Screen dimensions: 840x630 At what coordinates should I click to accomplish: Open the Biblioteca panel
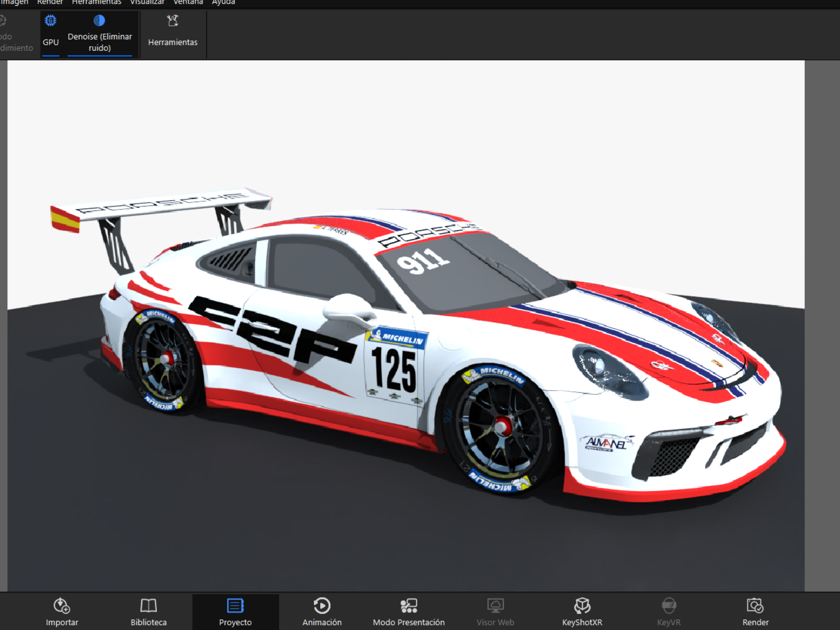click(149, 612)
